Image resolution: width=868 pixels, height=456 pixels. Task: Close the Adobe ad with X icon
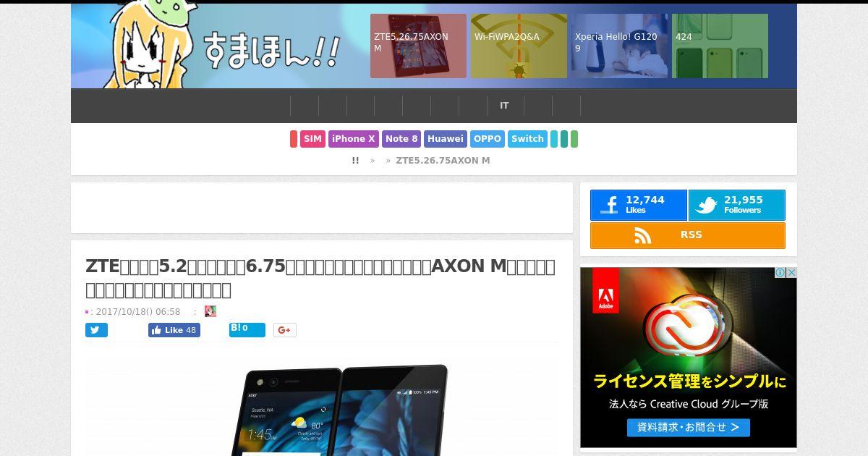791,273
